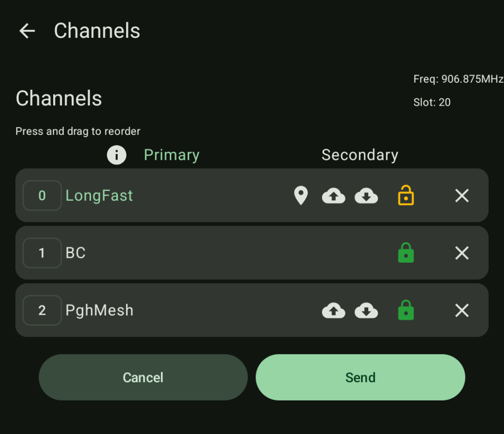Click PghMesh uplink cloud icon
This screenshot has height=434, width=504.
334,310
